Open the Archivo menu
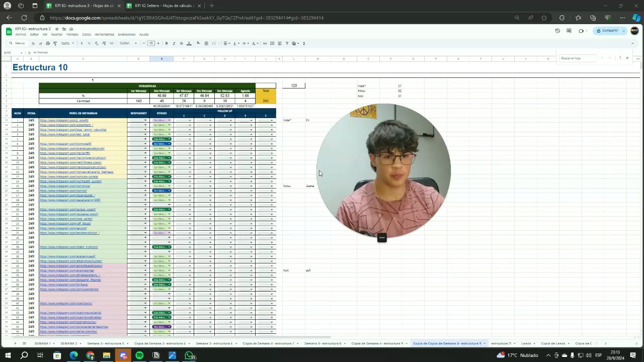The image size is (644, 362). (x=21, y=35)
